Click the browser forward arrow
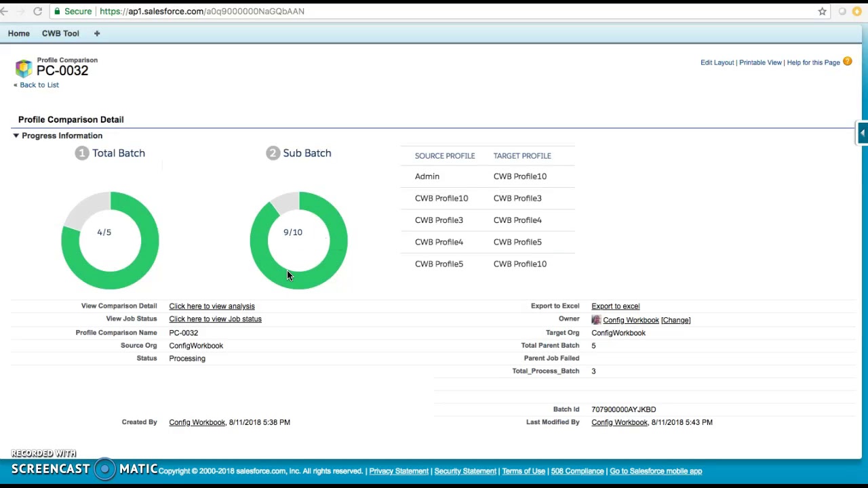Image resolution: width=868 pixels, height=488 pixels. pos(20,12)
